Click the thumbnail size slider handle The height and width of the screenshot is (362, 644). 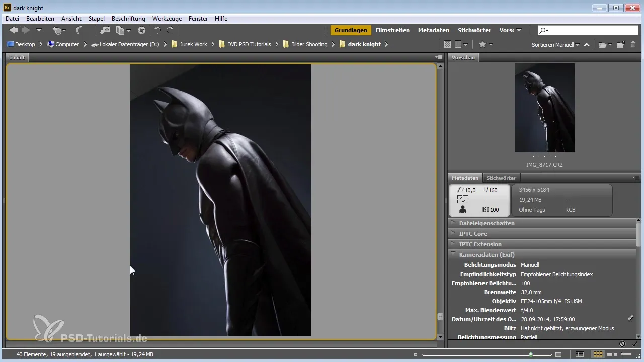tap(531, 354)
